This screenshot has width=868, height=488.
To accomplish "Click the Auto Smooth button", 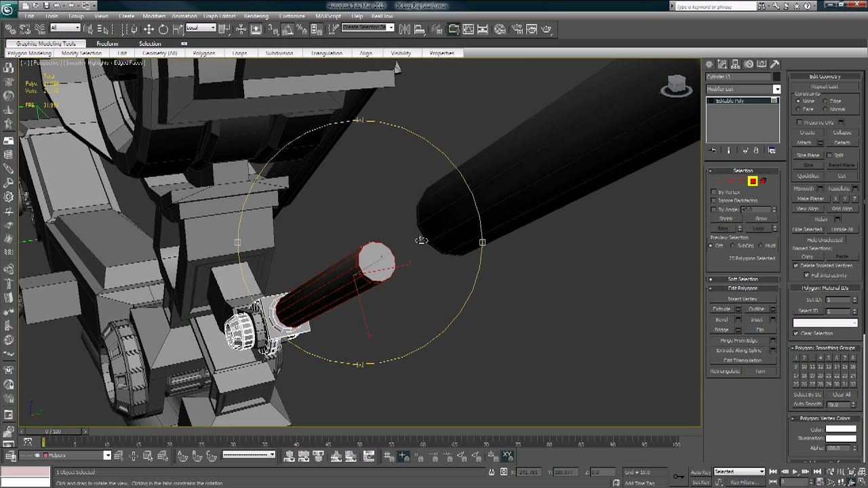I will tap(808, 404).
